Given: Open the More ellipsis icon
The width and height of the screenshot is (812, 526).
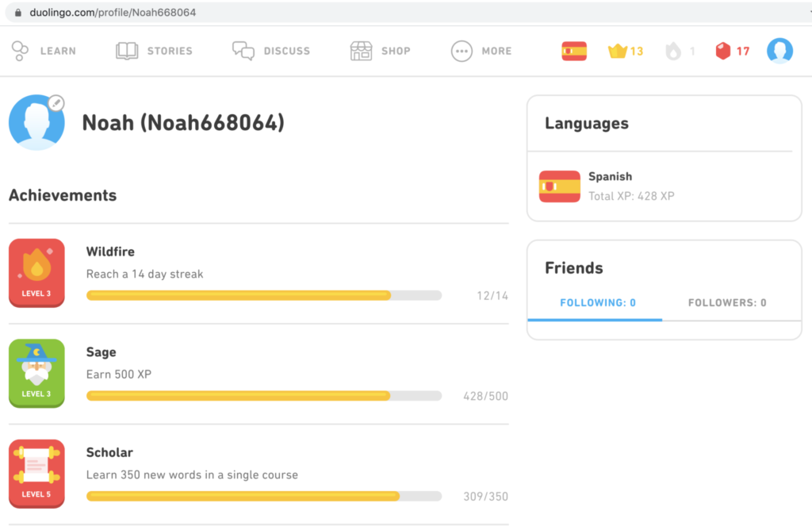Looking at the screenshot, I should 462,52.
